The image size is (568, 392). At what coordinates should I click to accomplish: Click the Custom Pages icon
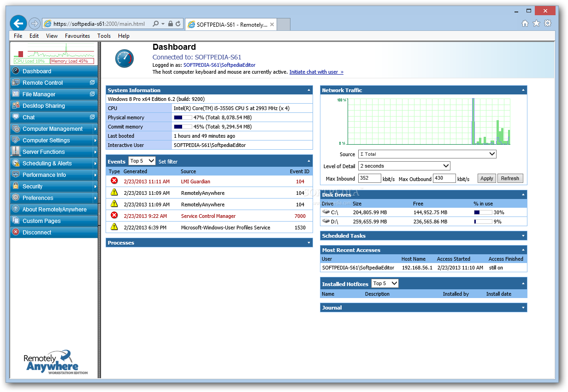click(x=16, y=221)
